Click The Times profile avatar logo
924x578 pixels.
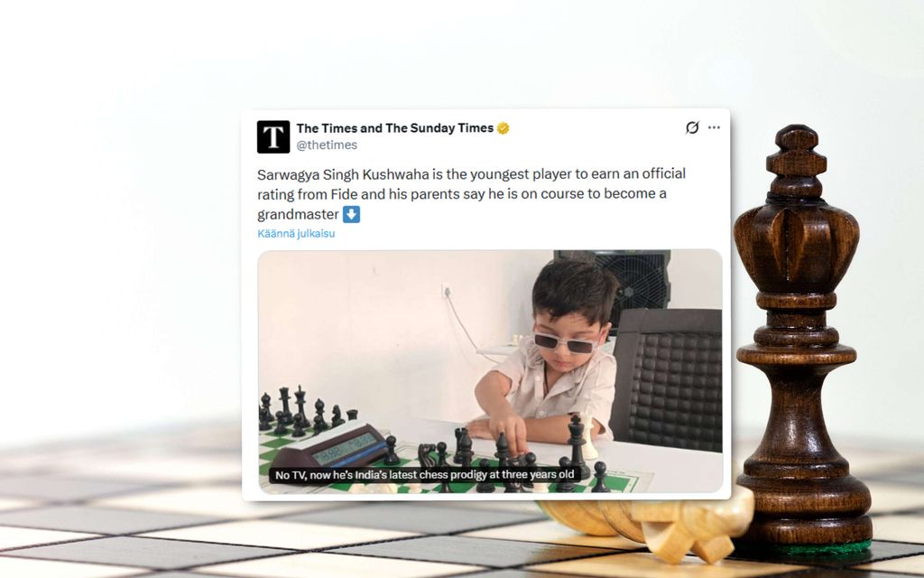pos(273,137)
